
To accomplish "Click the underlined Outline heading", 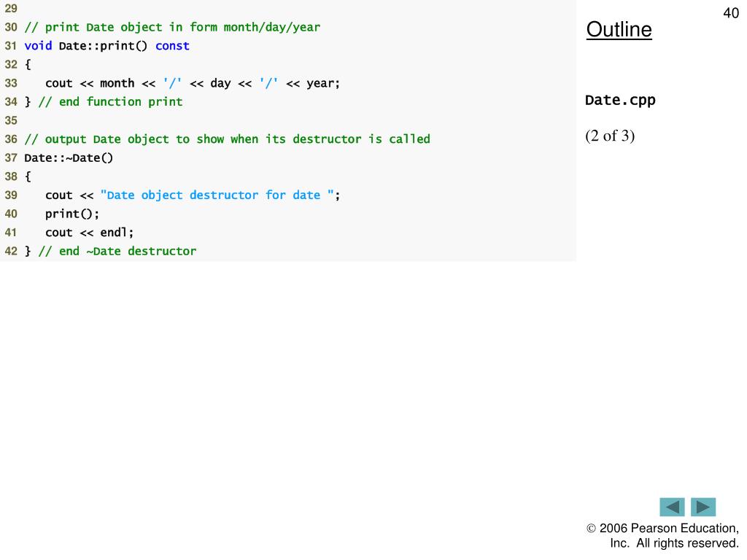I will tap(619, 29).
